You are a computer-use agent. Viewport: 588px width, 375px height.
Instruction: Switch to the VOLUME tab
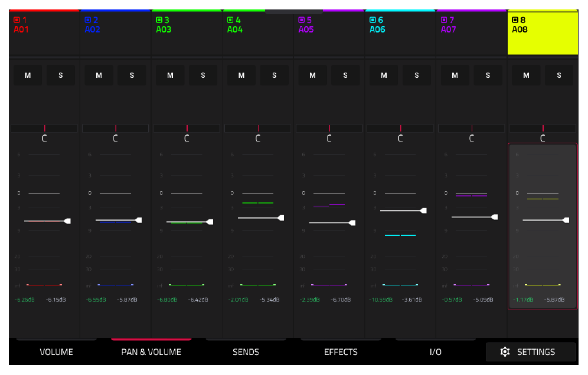(x=57, y=352)
